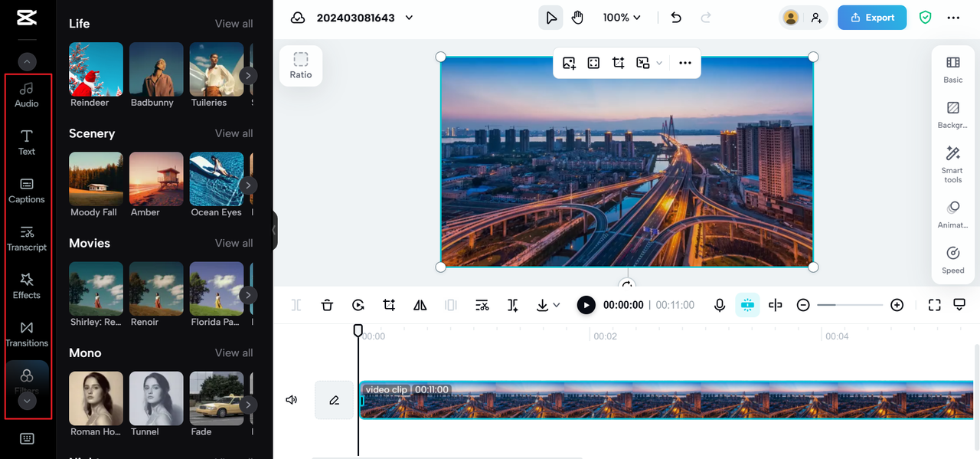Click the transcript-based editing scissors icon

coord(482,305)
